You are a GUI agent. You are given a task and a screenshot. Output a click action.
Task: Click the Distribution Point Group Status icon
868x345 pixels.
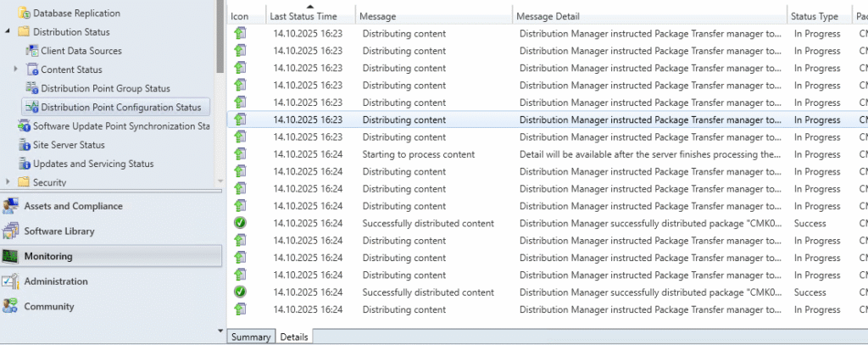(x=32, y=88)
